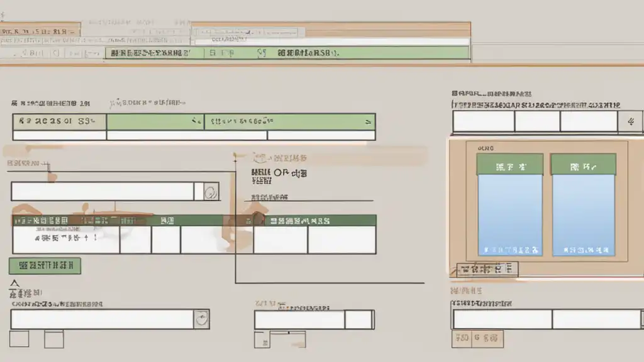Click the small square button ending the bottom-center field

359,319
